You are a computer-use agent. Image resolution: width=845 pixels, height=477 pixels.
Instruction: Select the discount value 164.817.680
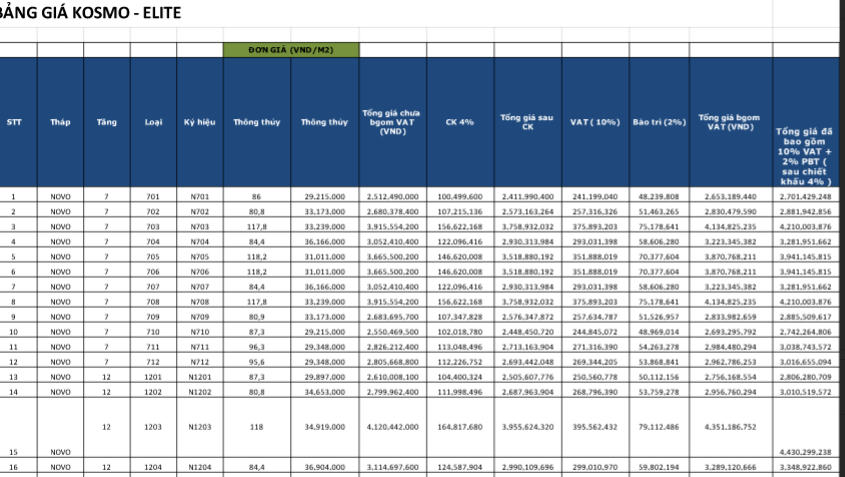(459, 427)
